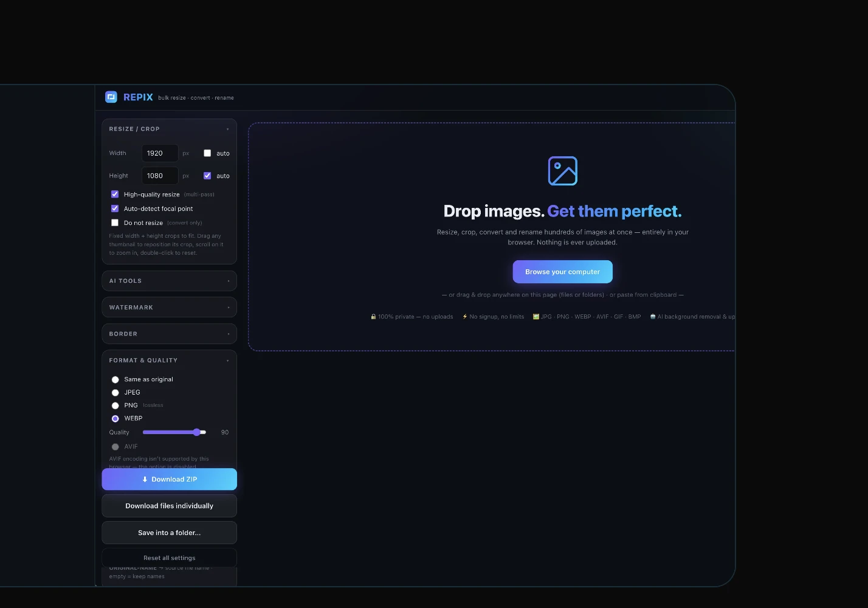Click the Width input field
The height and width of the screenshot is (608, 868).
(x=160, y=153)
